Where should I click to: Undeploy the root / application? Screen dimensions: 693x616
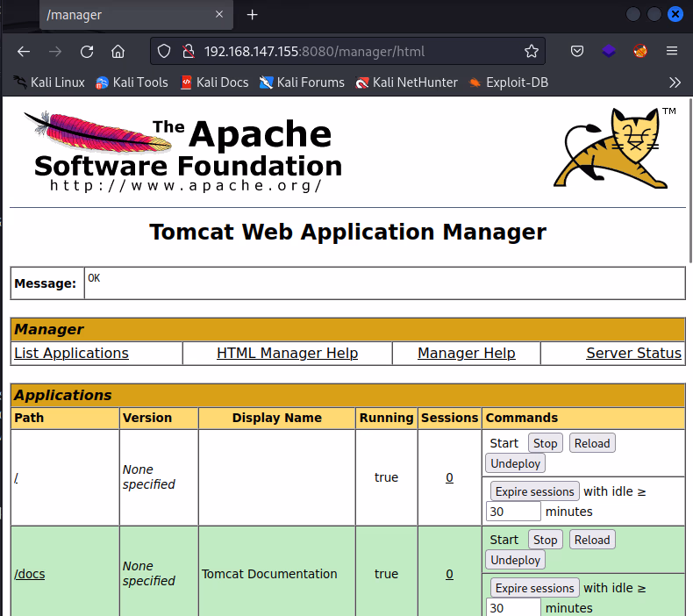515,463
